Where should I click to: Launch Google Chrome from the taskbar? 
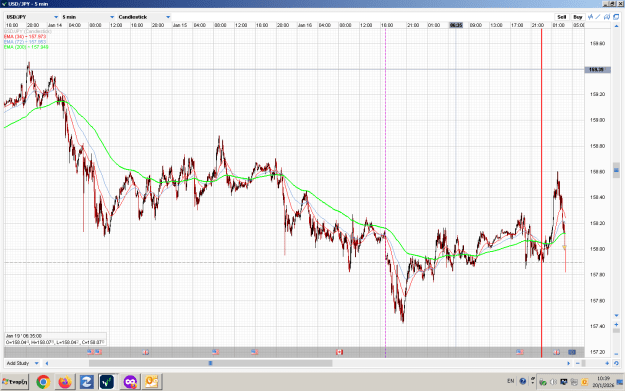(43, 382)
